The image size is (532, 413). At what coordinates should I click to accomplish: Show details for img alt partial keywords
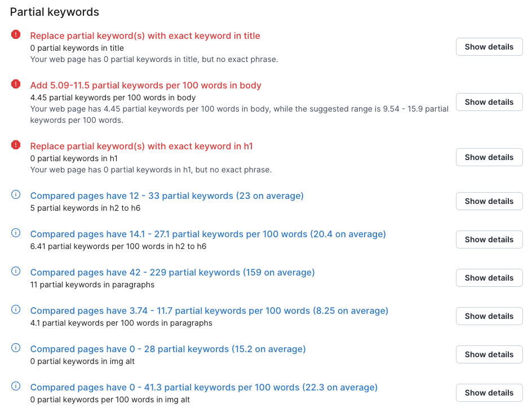point(489,354)
